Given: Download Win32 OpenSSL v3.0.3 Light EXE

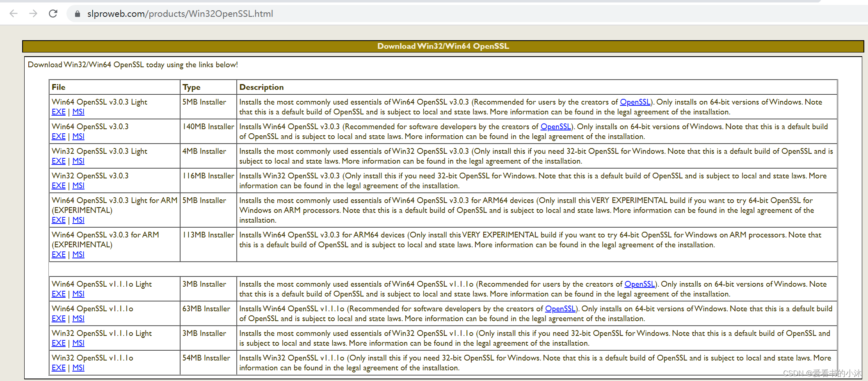Looking at the screenshot, I should (x=59, y=161).
